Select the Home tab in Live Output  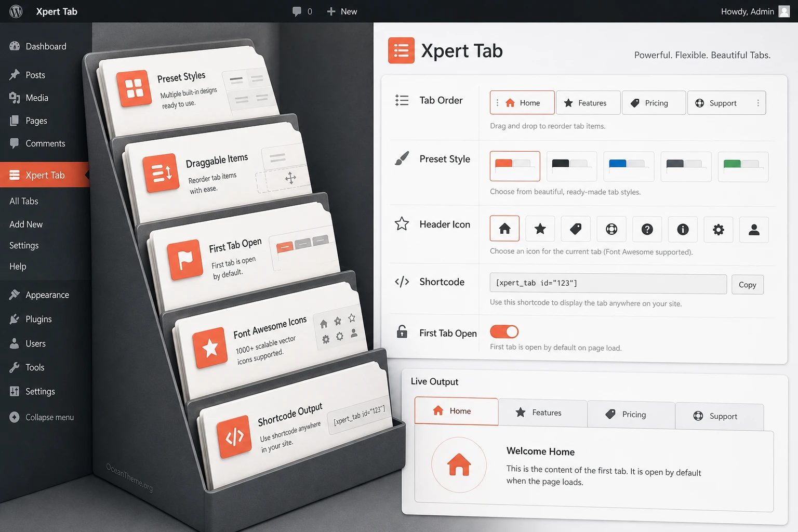[x=457, y=411]
